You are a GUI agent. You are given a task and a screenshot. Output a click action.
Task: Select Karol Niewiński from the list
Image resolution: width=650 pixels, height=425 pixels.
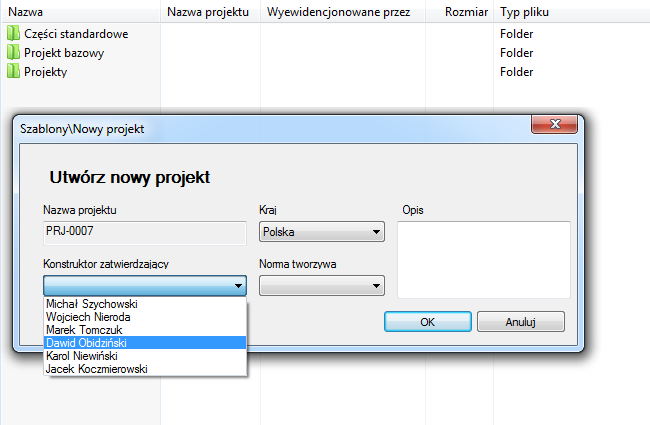click(145, 356)
